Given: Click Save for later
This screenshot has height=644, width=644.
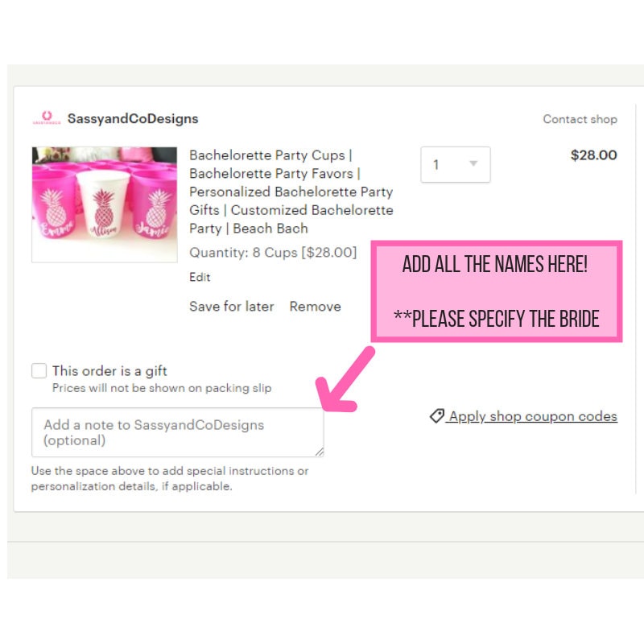Looking at the screenshot, I should click(232, 307).
